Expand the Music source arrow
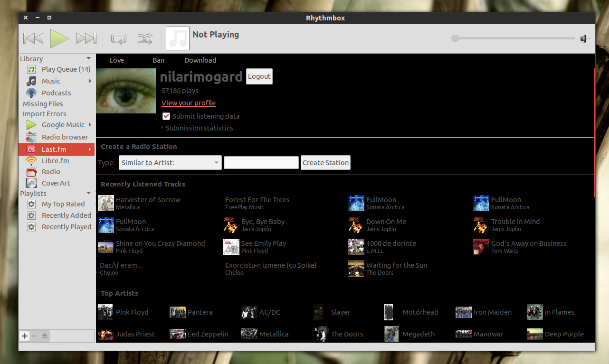The image size is (609, 364). [x=90, y=81]
